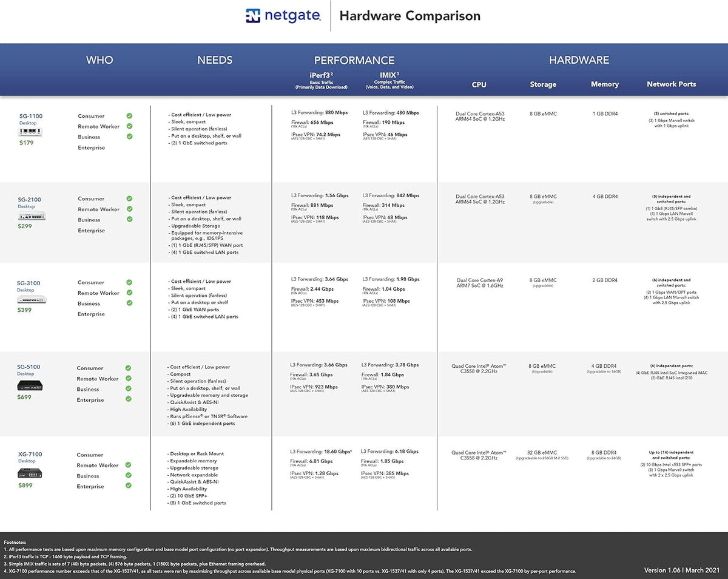Click the $179 price

[26, 143]
